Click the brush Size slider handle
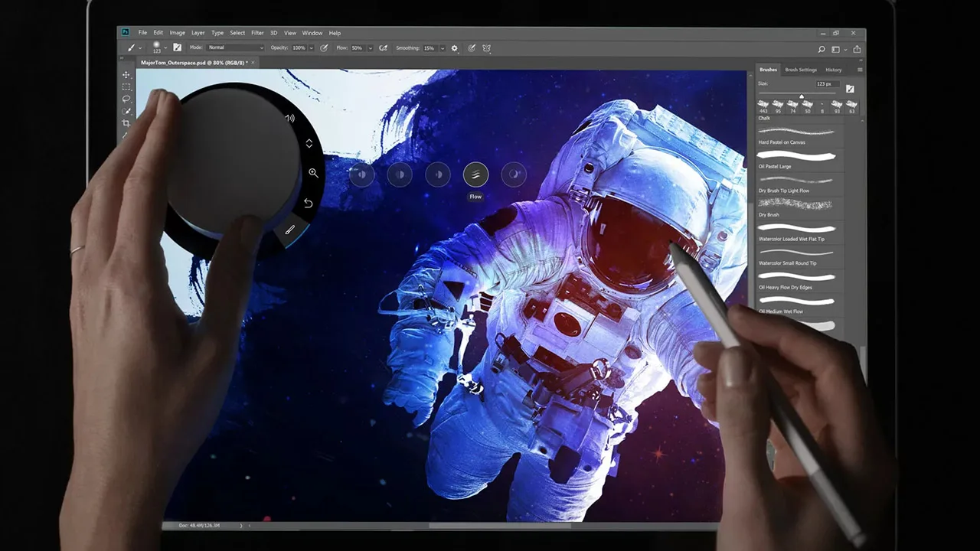Viewport: 980px width, 551px height. pyautogui.click(x=802, y=96)
